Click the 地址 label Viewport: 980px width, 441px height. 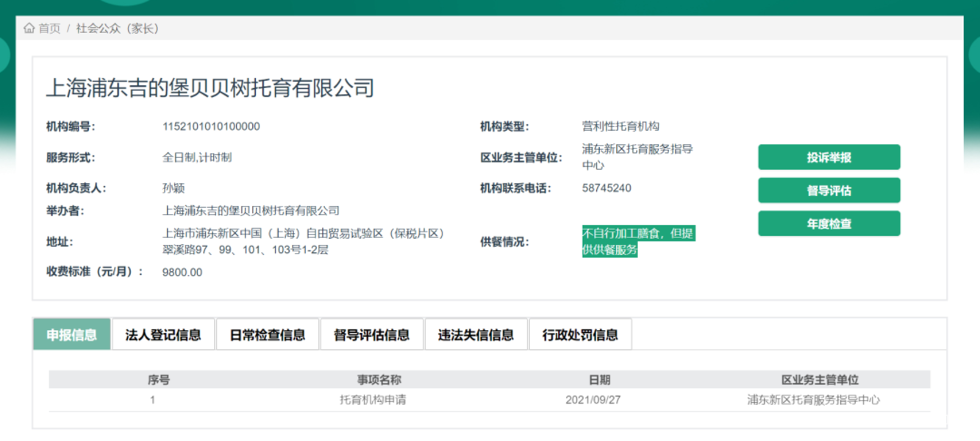pos(59,242)
